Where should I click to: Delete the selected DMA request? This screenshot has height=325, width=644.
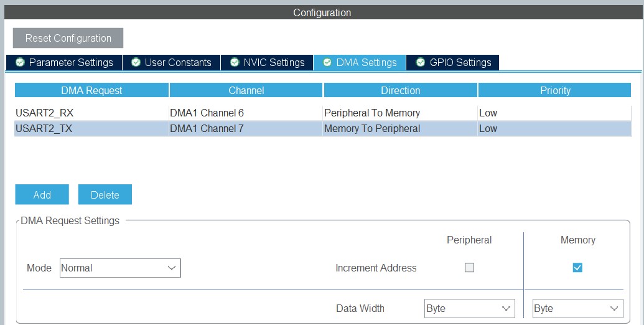pos(105,195)
